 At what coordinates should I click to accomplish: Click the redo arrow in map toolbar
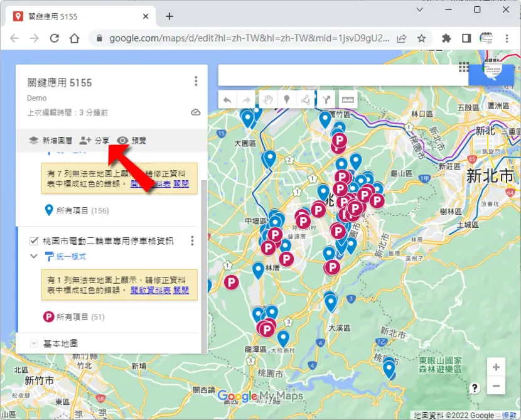(246, 100)
